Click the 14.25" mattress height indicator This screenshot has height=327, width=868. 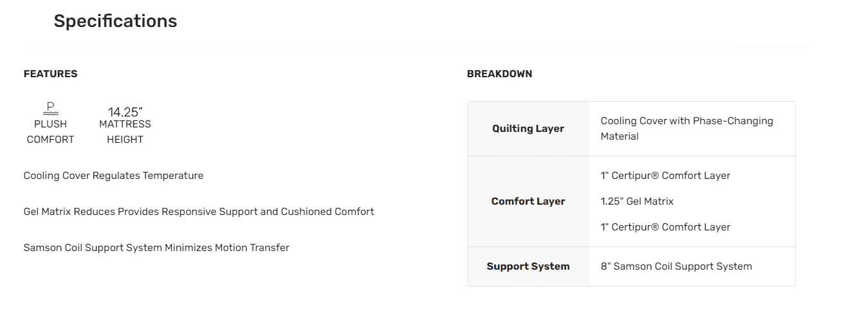[125, 112]
